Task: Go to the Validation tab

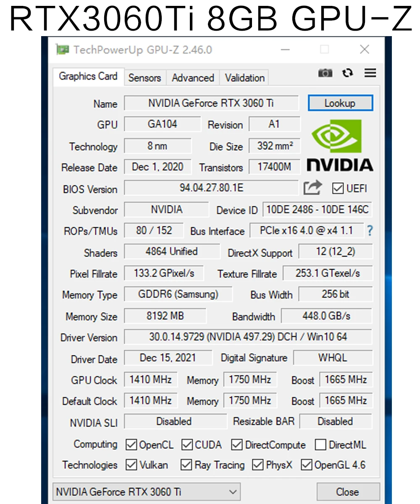Action: 244,78
